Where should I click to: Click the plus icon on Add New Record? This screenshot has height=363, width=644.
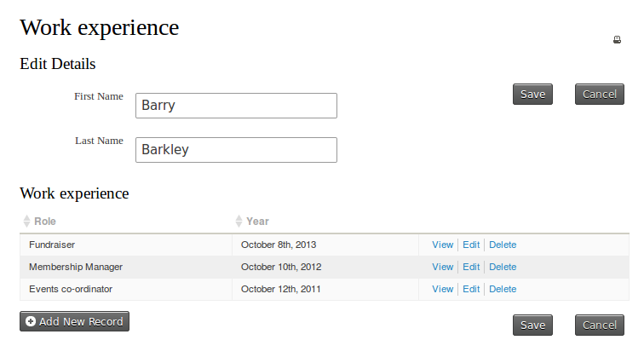(x=31, y=322)
